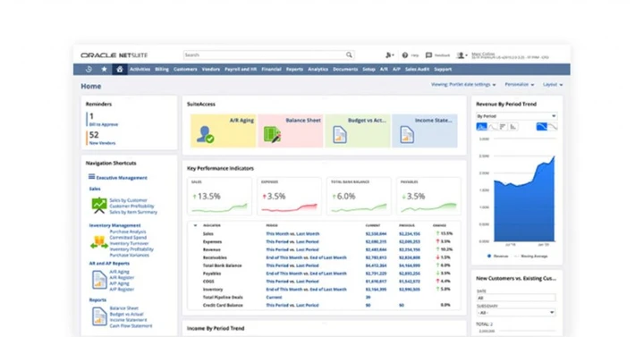Open the Financial menu
This screenshot has height=337, width=644.
[x=272, y=70]
